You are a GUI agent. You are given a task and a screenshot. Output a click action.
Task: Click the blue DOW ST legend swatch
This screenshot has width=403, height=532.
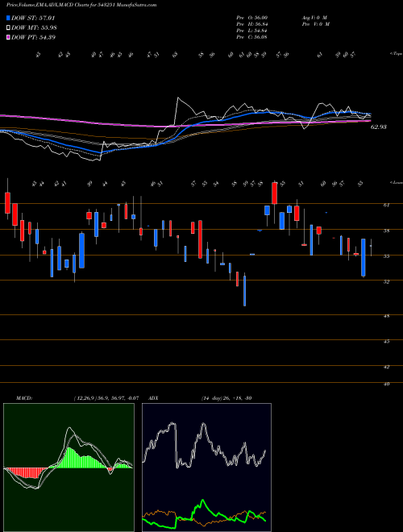[x=9, y=18]
